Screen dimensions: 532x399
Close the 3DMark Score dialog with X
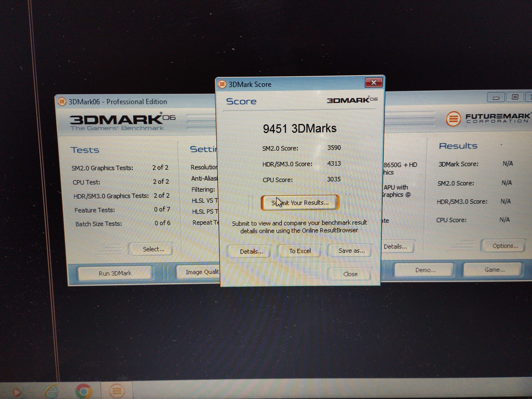[374, 83]
